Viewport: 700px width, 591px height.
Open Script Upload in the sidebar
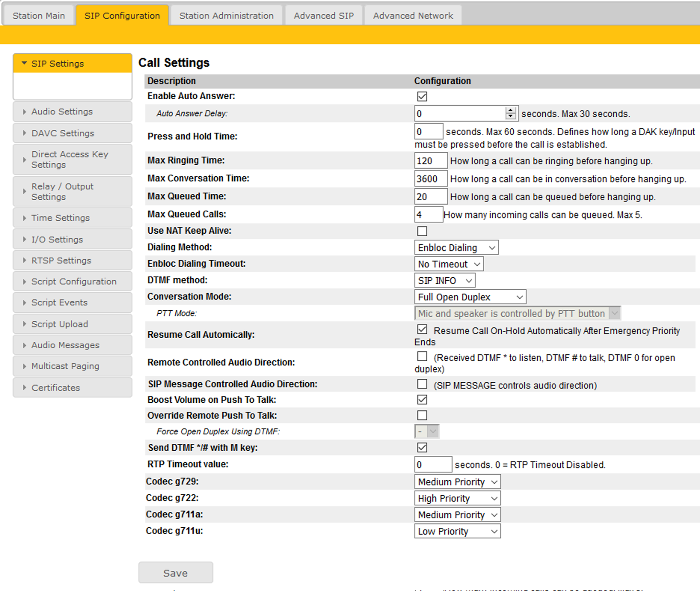point(72,324)
